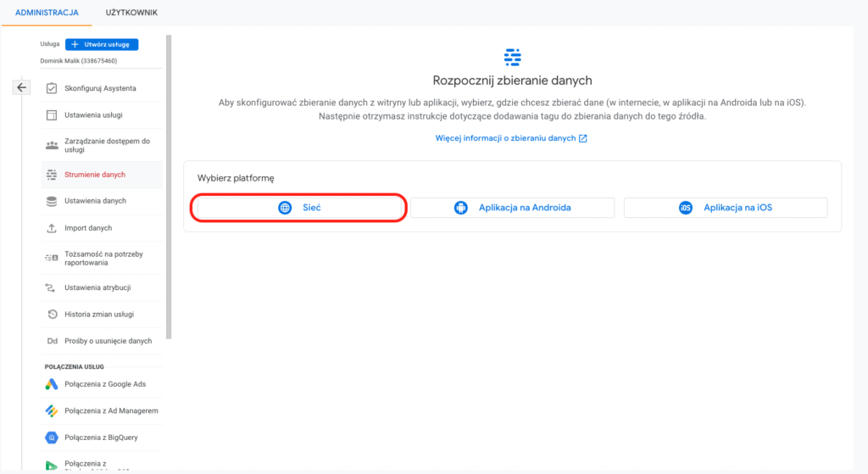Viewport: 868px width, 474px height.
Task: Choose Aplikacja na Androida platform
Action: [513, 208]
